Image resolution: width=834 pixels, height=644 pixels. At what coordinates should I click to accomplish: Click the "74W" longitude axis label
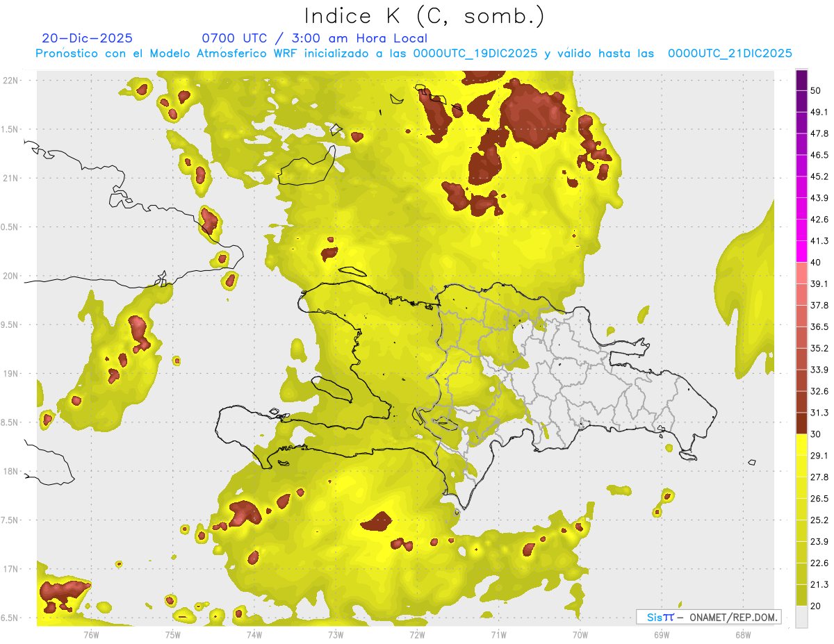254,634
